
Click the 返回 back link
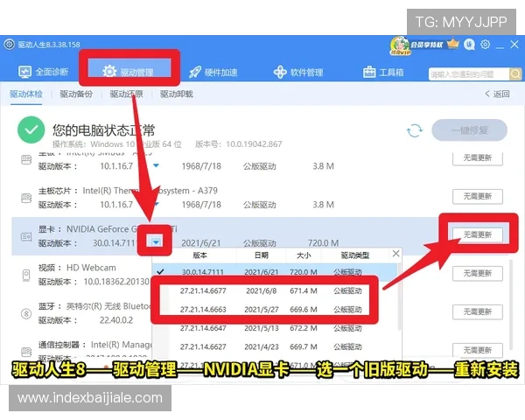[498, 94]
